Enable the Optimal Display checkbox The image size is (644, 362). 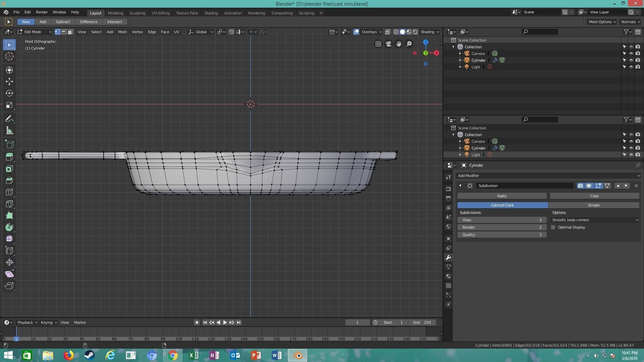553,227
